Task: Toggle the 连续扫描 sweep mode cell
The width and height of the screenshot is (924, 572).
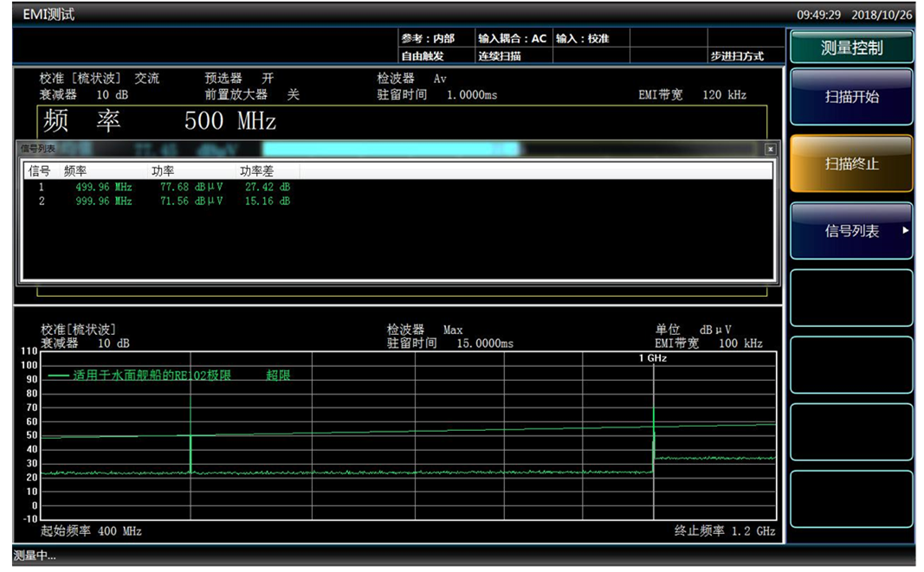Action: (x=500, y=56)
